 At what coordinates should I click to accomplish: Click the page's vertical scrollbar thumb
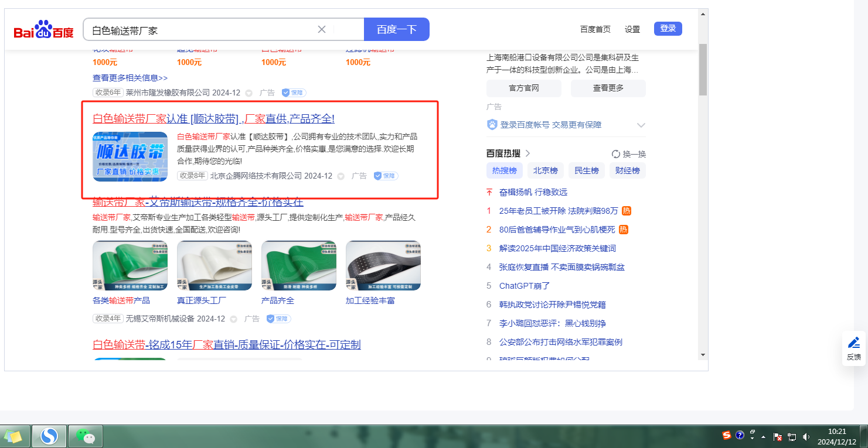tap(703, 69)
